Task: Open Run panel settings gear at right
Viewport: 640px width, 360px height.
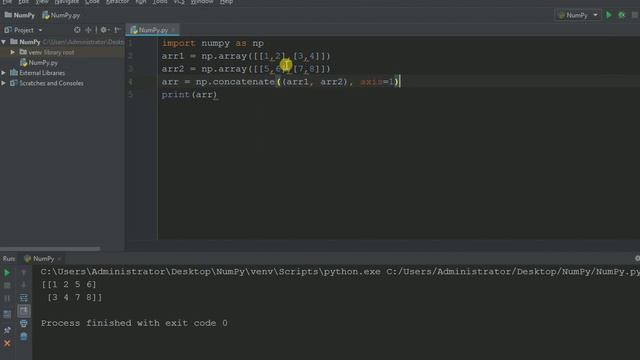Action: click(637, 258)
